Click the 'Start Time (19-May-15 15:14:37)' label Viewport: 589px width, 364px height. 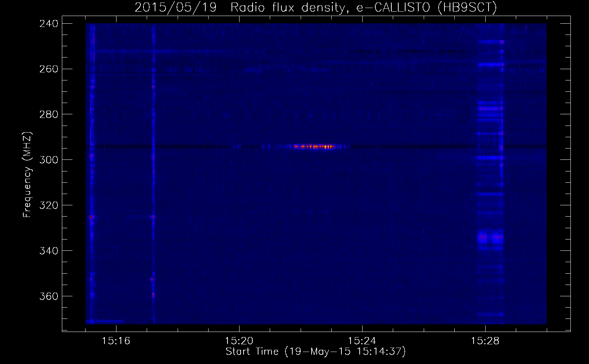coord(316,352)
